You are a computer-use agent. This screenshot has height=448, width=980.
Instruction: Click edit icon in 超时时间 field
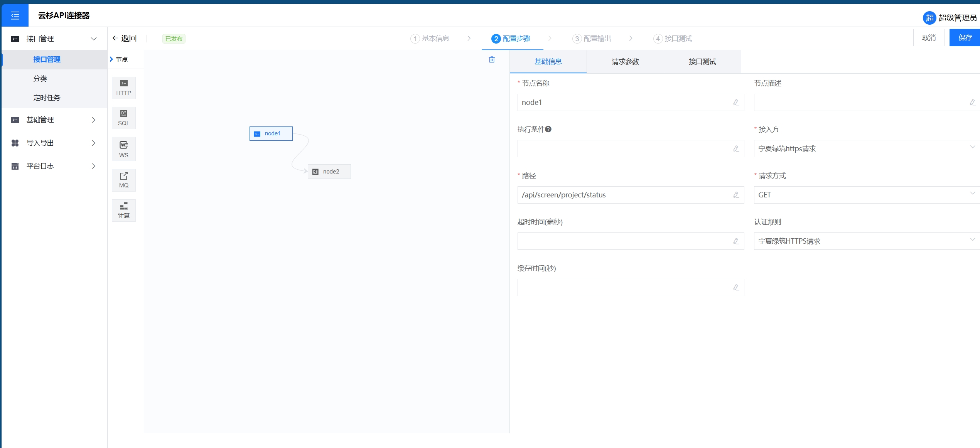coord(736,241)
